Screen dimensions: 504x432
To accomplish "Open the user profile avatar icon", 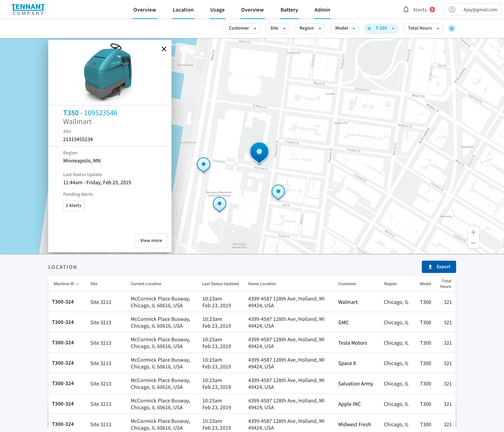I will click(452, 10).
